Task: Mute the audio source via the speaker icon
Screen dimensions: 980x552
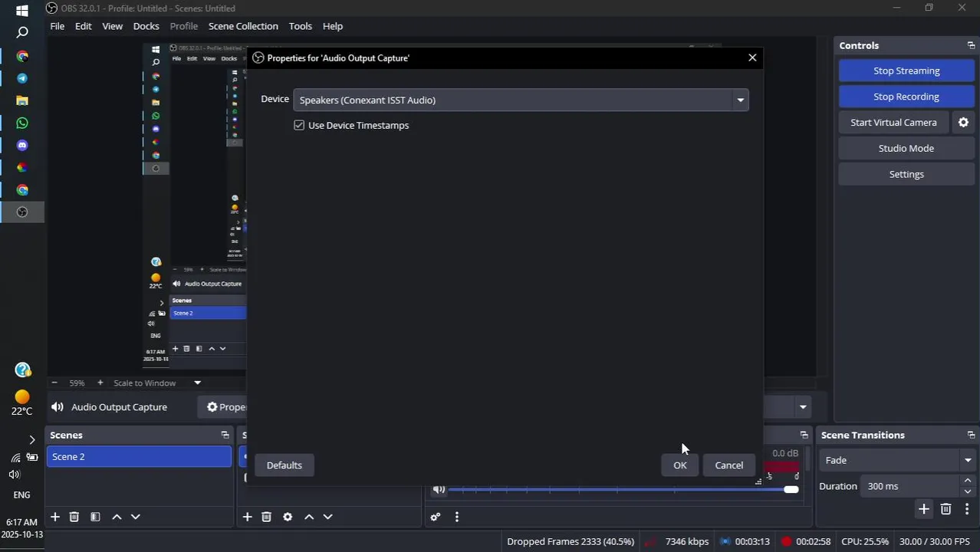Action: [439, 490]
